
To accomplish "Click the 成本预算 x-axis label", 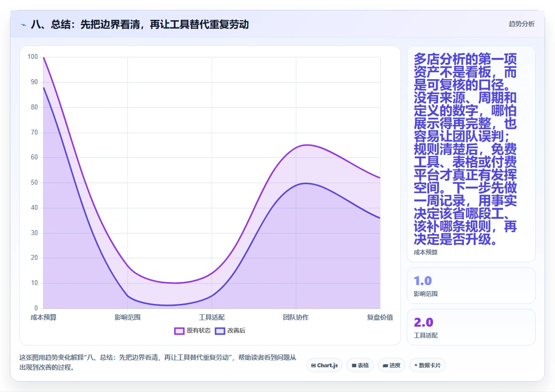I will pos(44,317).
